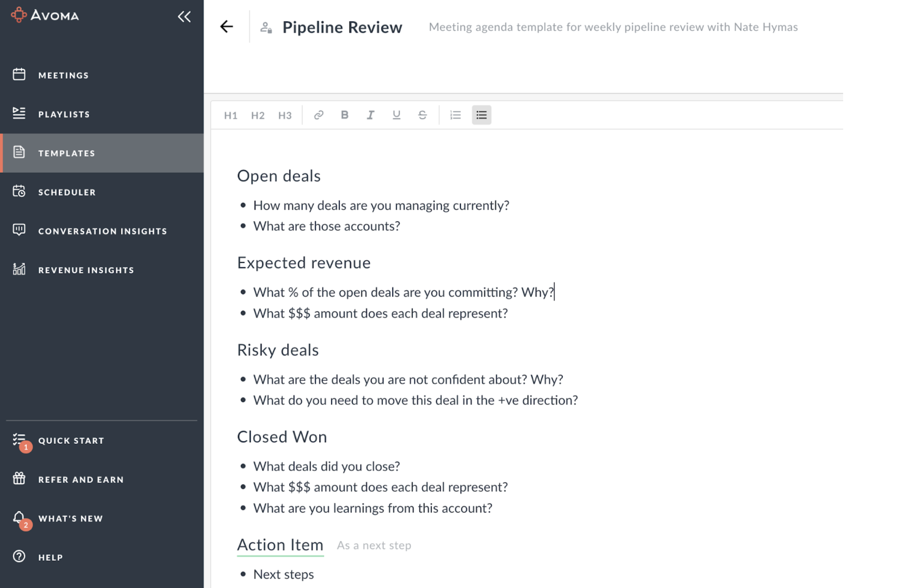903x588 pixels.
Task: Open Playlists from the sidebar
Action: 64,114
